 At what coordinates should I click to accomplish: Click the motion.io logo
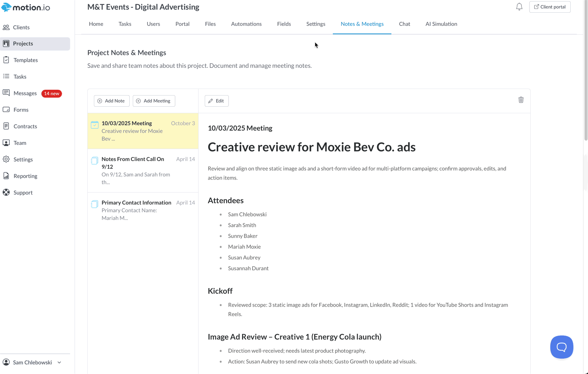25,7
